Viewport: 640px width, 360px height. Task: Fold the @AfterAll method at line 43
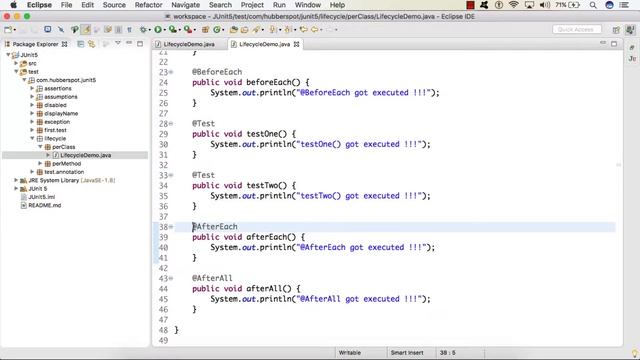click(171, 278)
